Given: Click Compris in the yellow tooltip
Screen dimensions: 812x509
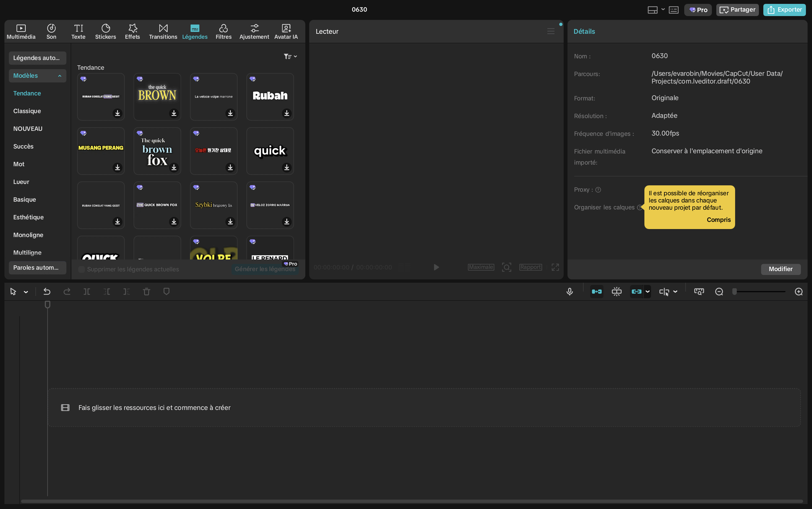Looking at the screenshot, I should 719,219.
